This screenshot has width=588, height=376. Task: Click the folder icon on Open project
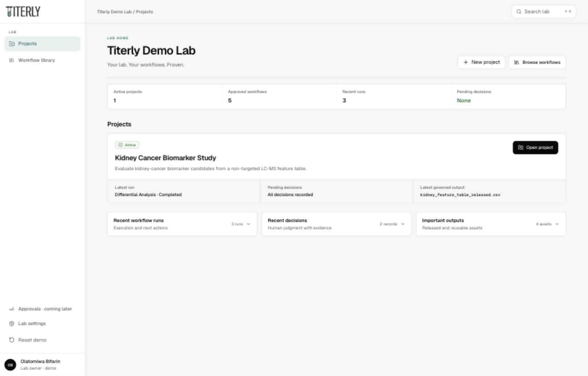tap(521, 148)
